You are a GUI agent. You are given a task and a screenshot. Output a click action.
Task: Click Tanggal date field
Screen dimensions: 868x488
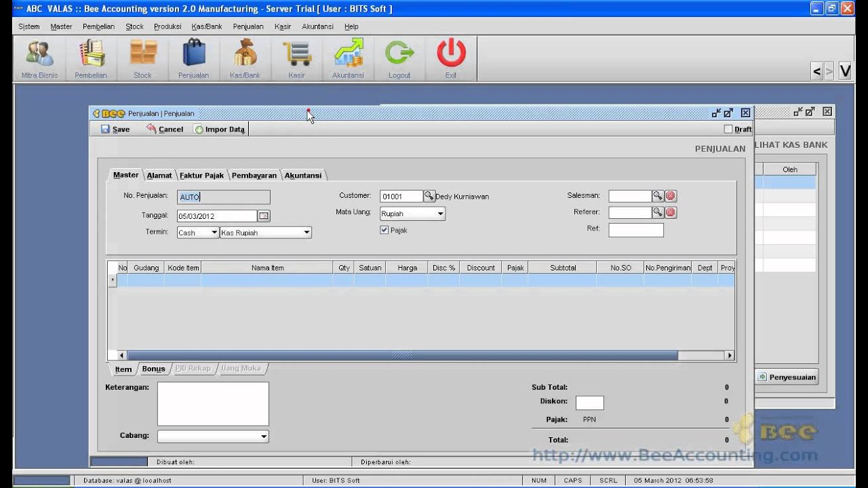point(217,216)
